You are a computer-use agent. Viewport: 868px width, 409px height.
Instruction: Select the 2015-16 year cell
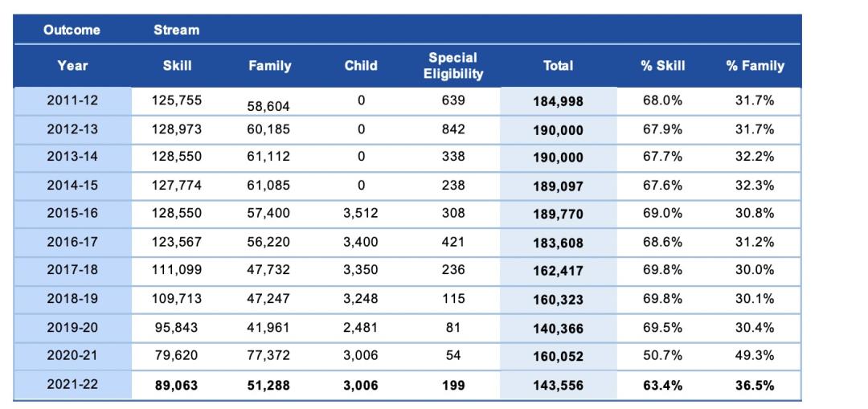pos(72,214)
